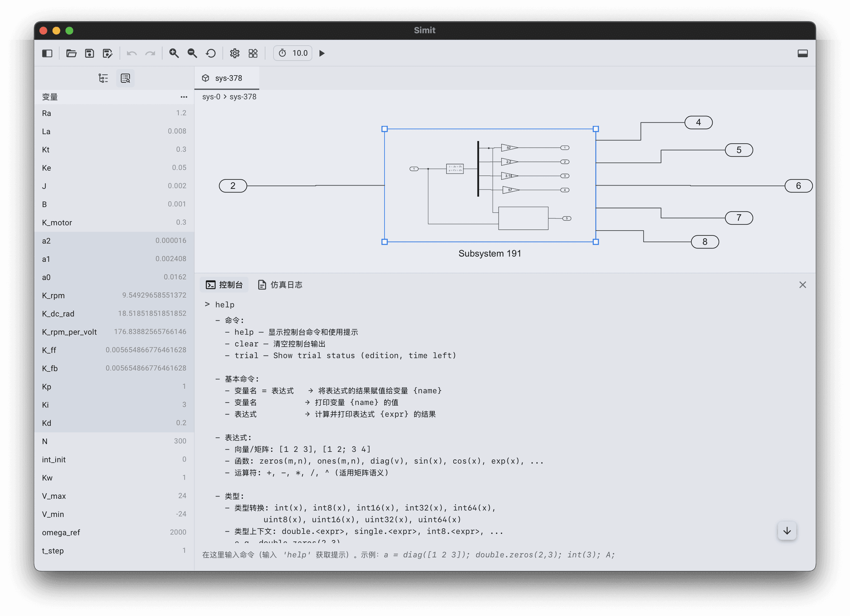Reset the view with circular arrow icon
Viewport: 850px width, 616px height.
(x=211, y=53)
